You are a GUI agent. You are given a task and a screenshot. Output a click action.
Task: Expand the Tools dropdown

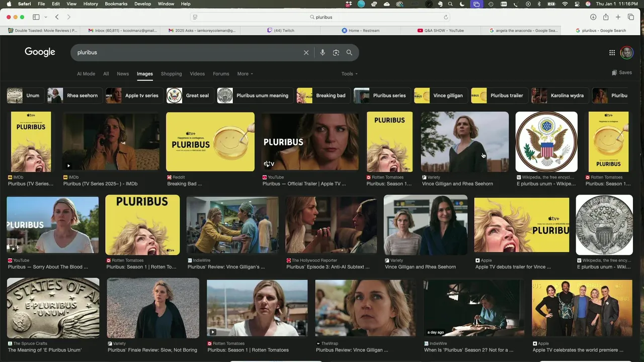350,74
